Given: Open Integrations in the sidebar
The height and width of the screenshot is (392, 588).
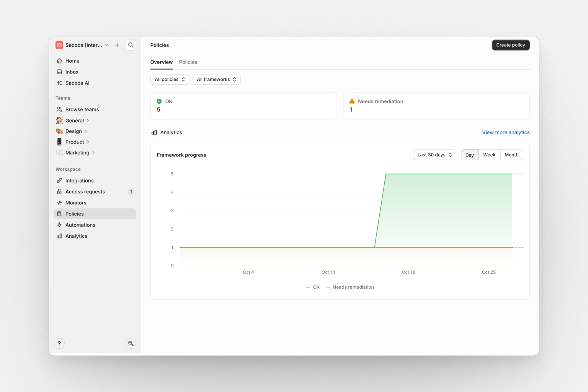Looking at the screenshot, I should click(79, 181).
